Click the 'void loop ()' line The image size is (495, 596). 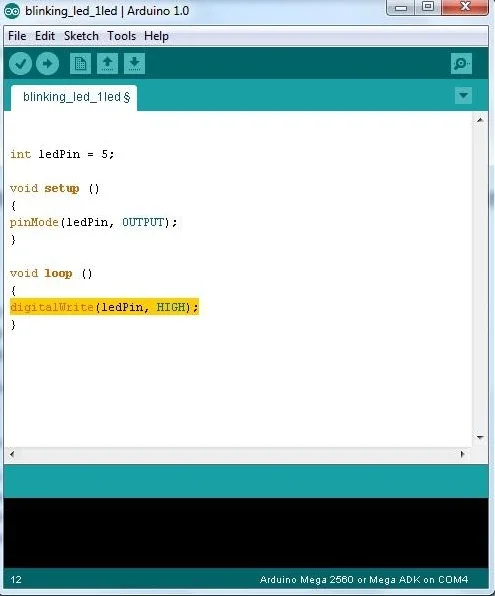tap(51, 274)
